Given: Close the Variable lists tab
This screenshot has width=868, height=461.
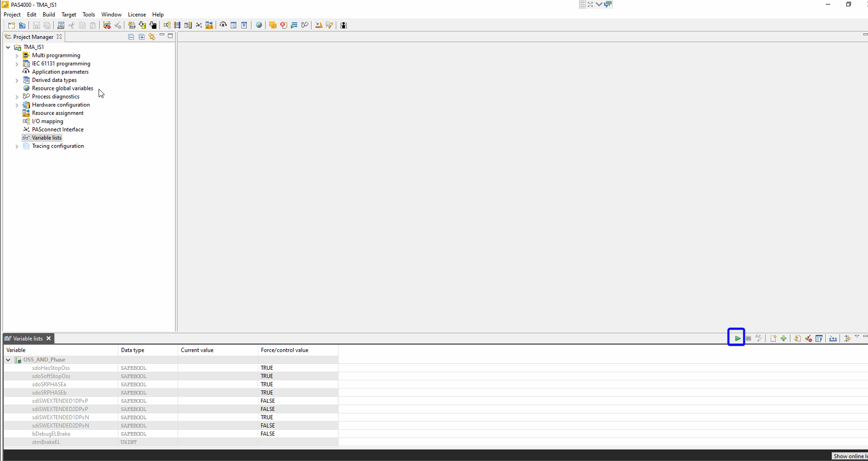Looking at the screenshot, I should point(49,338).
